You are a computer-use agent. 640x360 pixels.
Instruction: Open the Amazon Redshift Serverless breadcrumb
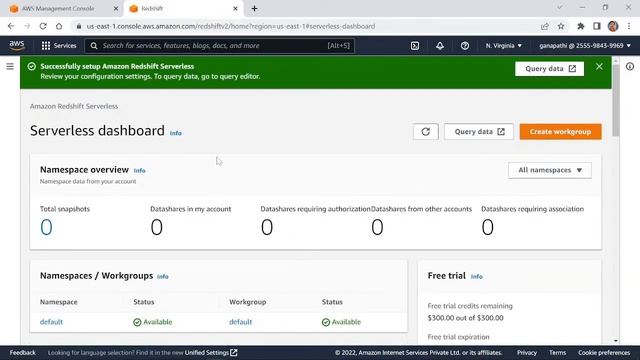coord(74,106)
